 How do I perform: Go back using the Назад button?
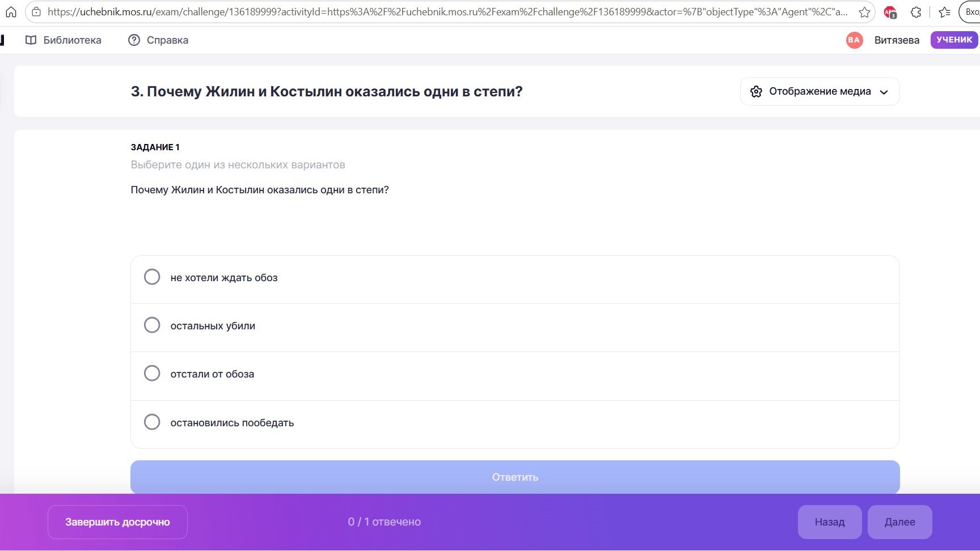pyautogui.click(x=830, y=522)
